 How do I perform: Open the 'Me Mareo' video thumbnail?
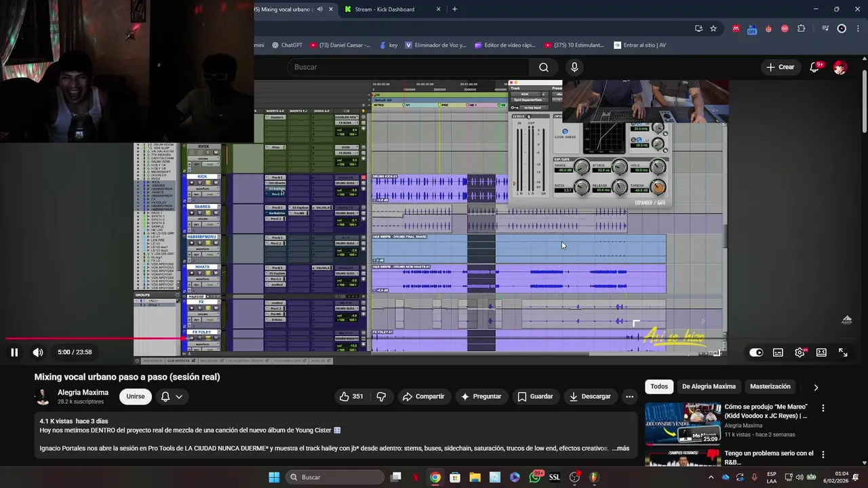pos(683,424)
